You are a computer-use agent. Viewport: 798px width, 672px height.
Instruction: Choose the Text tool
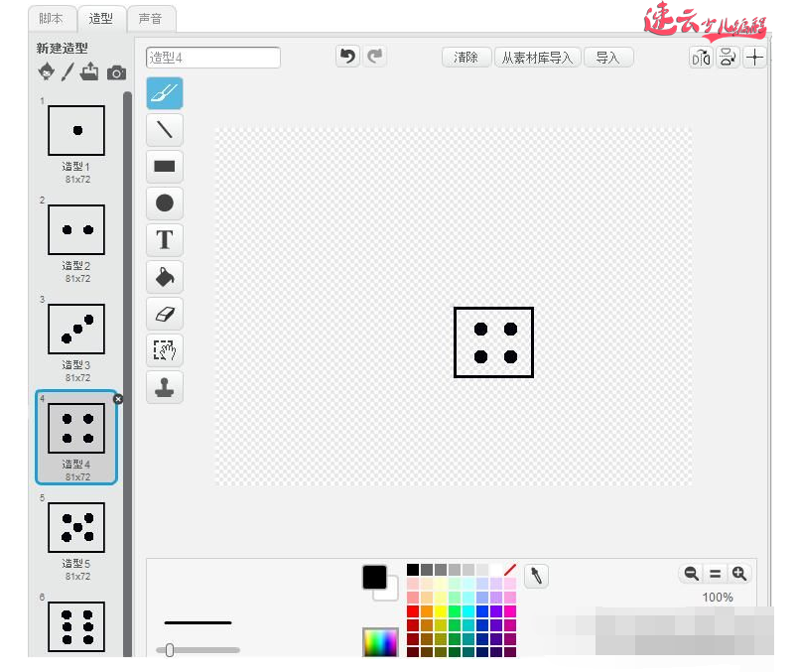click(165, 239)
